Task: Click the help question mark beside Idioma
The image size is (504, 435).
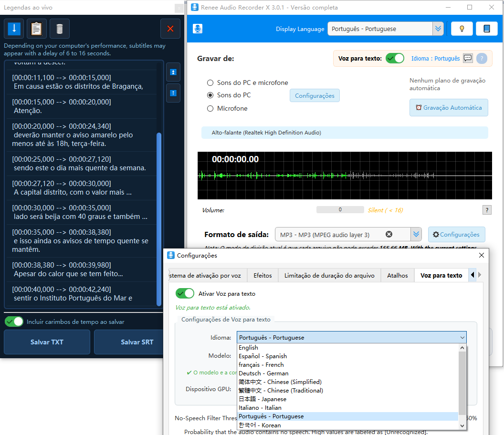Action: 482,59
